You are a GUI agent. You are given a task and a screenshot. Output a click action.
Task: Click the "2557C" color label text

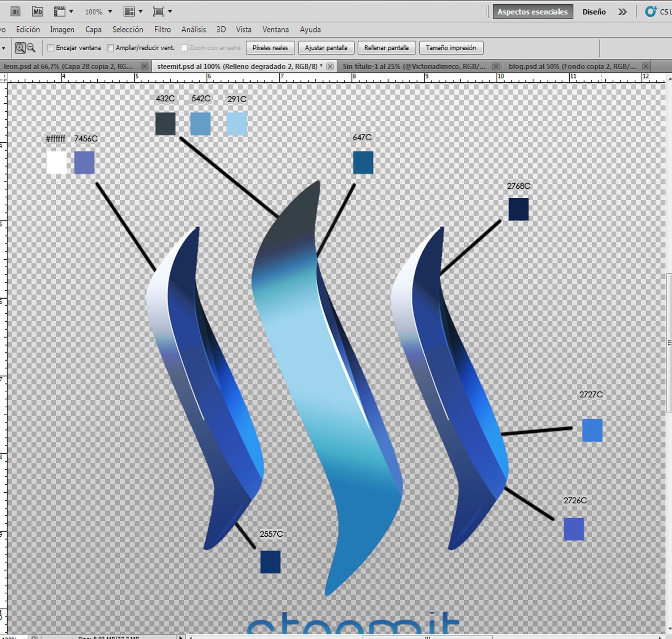click(271, 534)
